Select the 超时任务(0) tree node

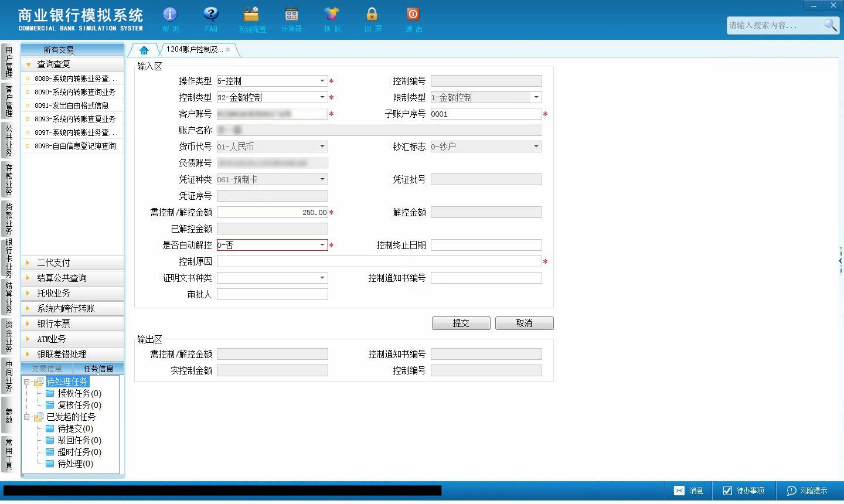[79, 452]
